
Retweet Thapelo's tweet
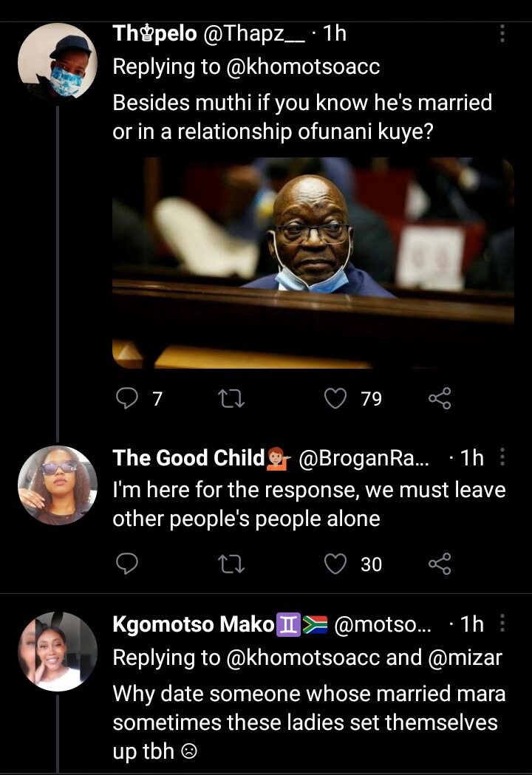[x=232, y=399]
